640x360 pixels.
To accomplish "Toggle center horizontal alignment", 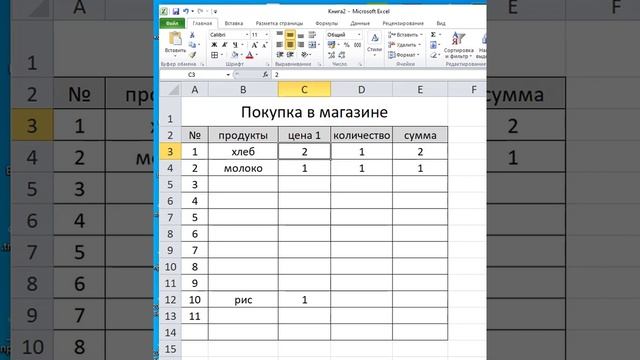I will point(290,44).
